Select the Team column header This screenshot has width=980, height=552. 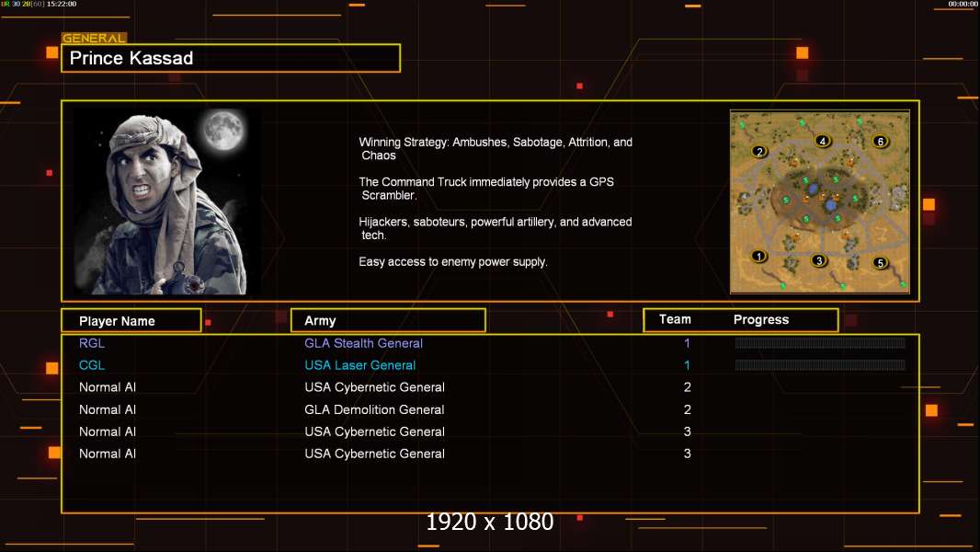pos(675,319)
